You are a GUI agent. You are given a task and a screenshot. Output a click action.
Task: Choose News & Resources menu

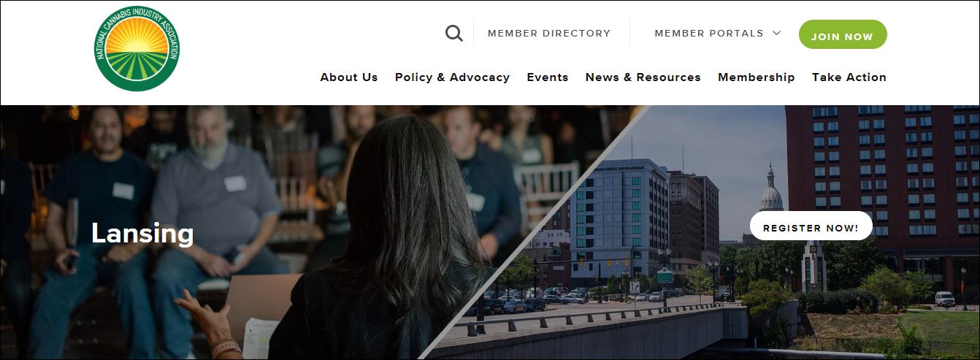643,77
